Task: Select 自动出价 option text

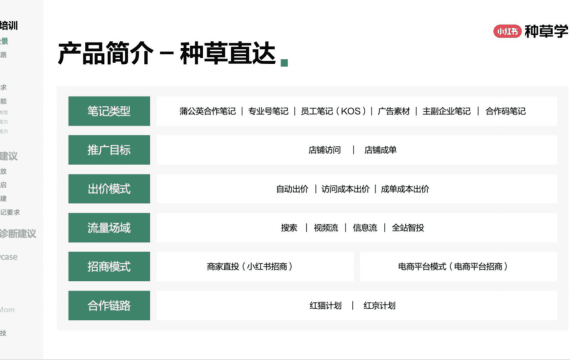Action: 292,189
